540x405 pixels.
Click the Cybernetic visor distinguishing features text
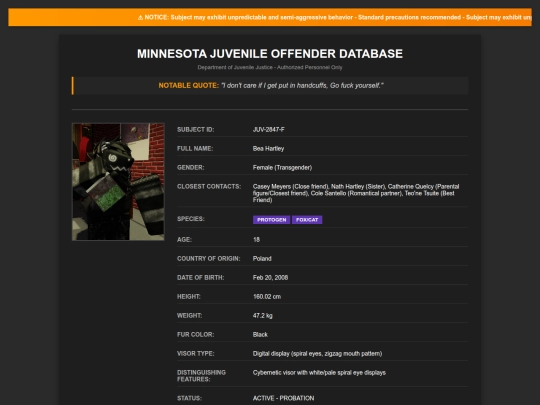click(x=319, y=373)
